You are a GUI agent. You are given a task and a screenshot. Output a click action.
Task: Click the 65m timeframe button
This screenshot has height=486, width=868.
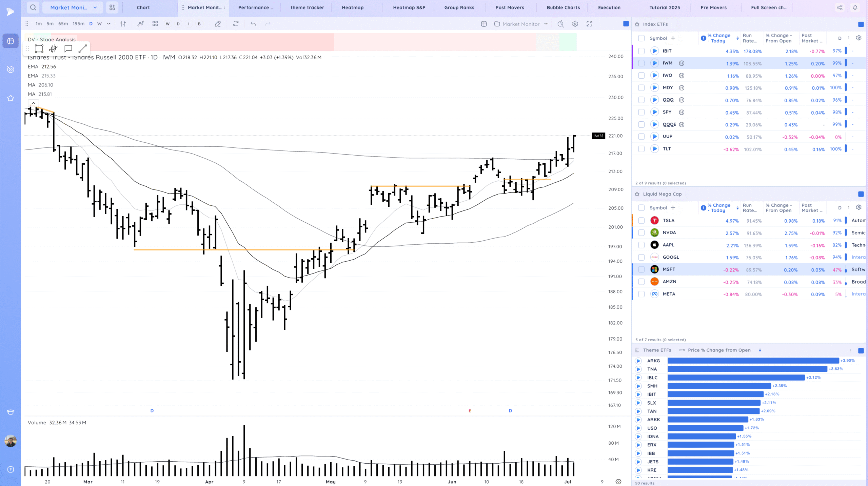pyautogui.click(x=63, y=24)
